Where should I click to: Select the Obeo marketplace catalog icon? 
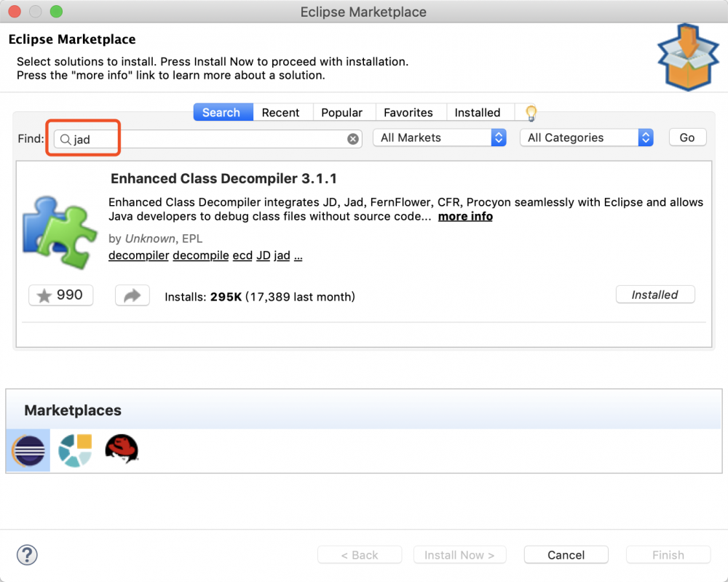[75, 450]
